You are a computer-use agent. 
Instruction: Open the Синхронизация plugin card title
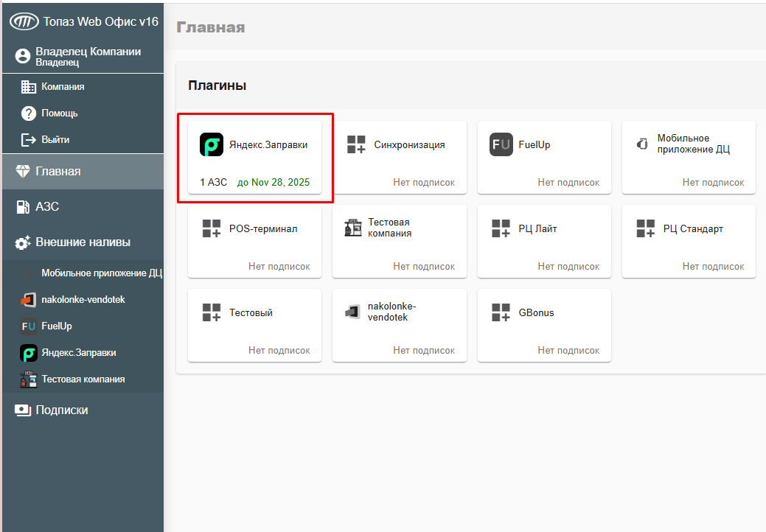point(409,145)
